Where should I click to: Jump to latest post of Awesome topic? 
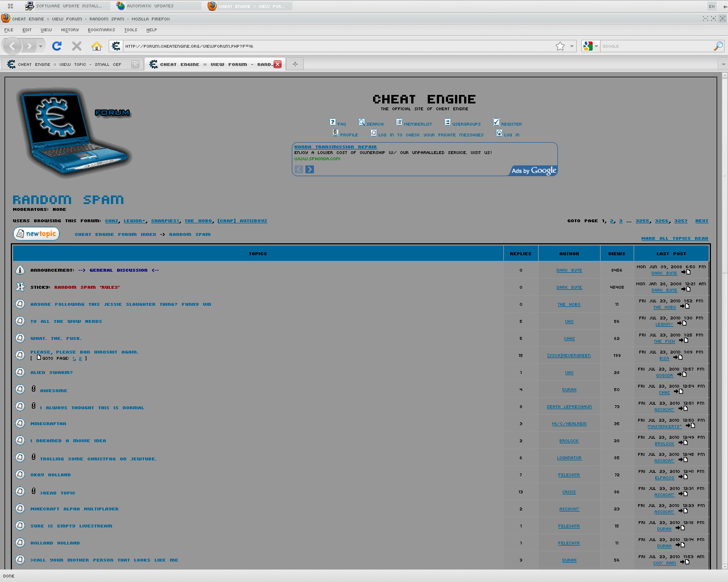point(678,392)
